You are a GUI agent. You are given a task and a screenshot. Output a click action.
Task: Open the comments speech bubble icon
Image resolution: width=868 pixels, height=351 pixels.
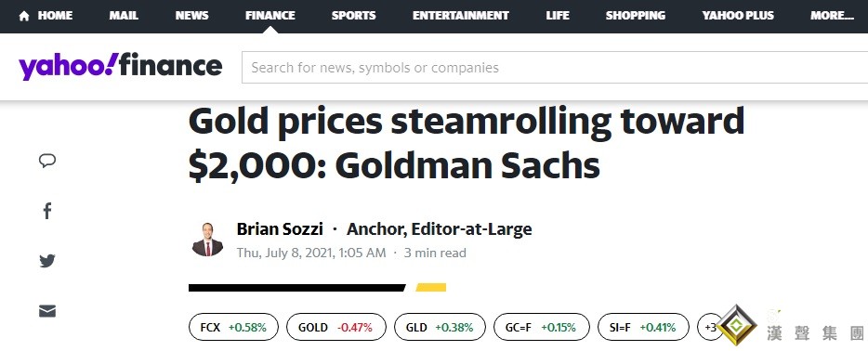coord(47,161)
